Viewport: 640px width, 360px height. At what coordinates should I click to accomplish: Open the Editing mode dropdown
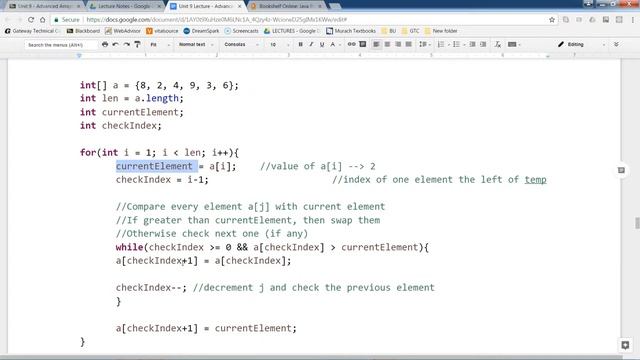[581, 44]
